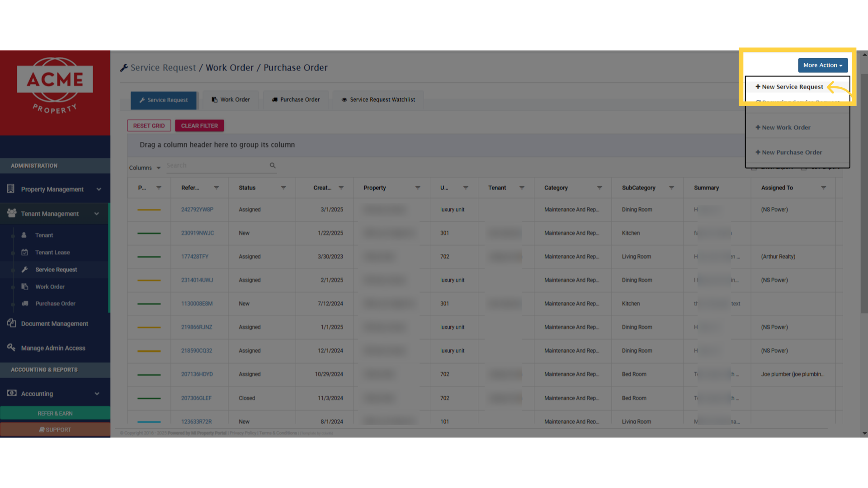Click the RESET GRID button
Viewport: 868px width, 488px height.
[149, 126]
